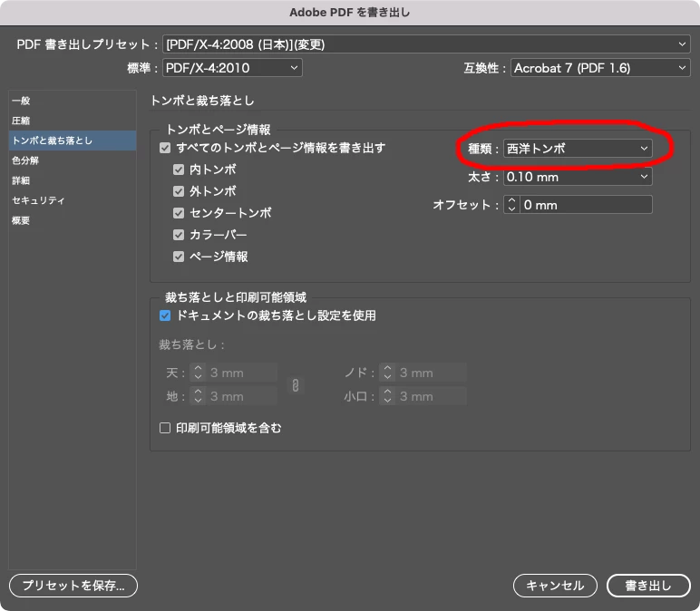Open the 太さ 0.10 mm dropdown
The height and width of the screenshot is (611, 700).
click(x=578, y=177)
